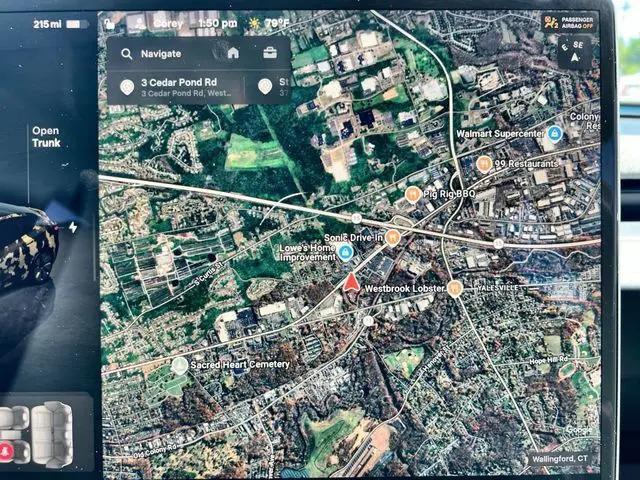Image resolution: width=640 pixels, height=480 pixels.
Task: Navigate home using the house icon
Action: [233, 53]
